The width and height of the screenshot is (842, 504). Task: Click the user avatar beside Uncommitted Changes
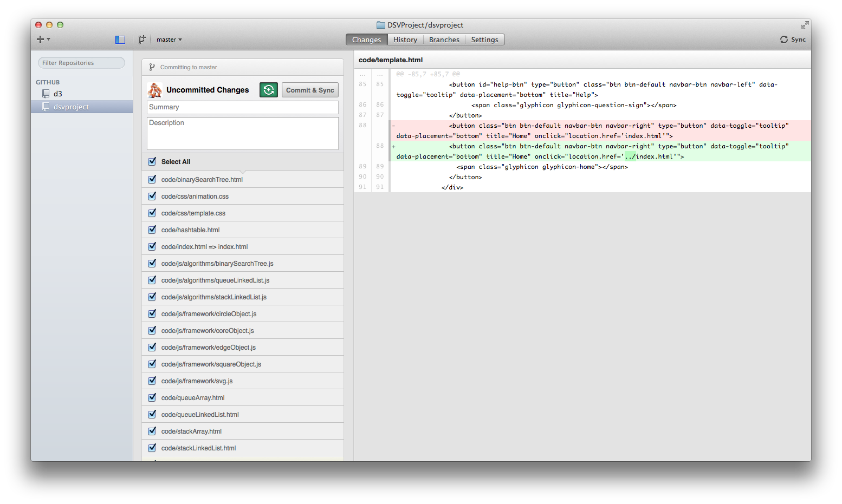coord(155,90)
